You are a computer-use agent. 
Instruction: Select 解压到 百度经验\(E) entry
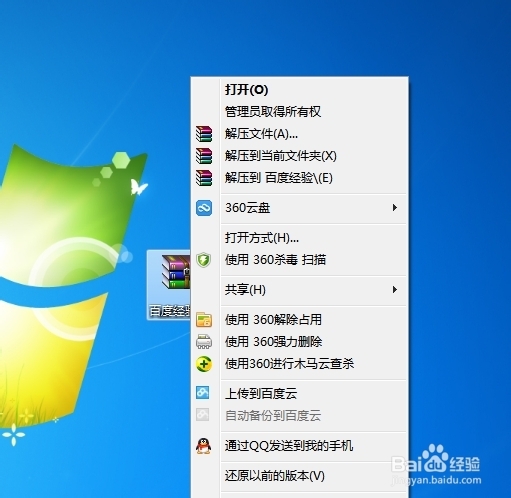coord(299,178)
